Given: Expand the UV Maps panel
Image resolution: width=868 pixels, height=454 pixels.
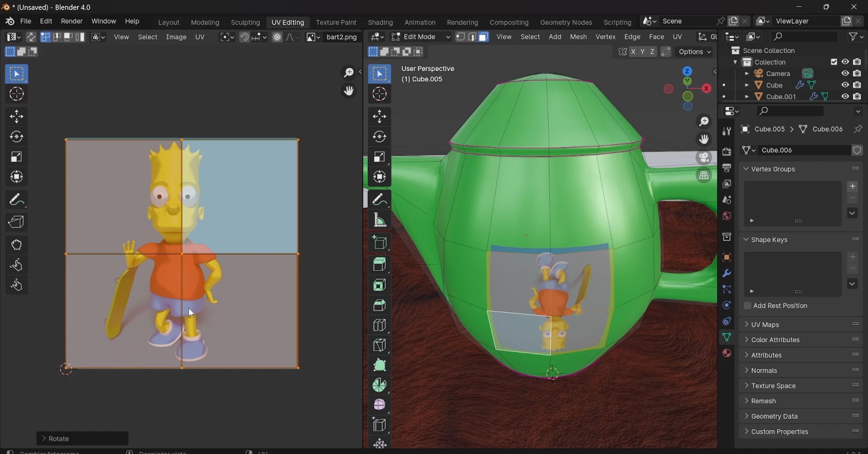Looking at the screenshot, I should 801,324.
